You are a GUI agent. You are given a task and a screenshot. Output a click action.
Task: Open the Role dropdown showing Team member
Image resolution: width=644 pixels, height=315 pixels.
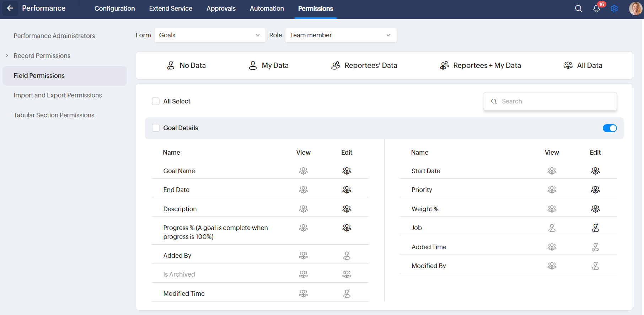coord(340,35)
